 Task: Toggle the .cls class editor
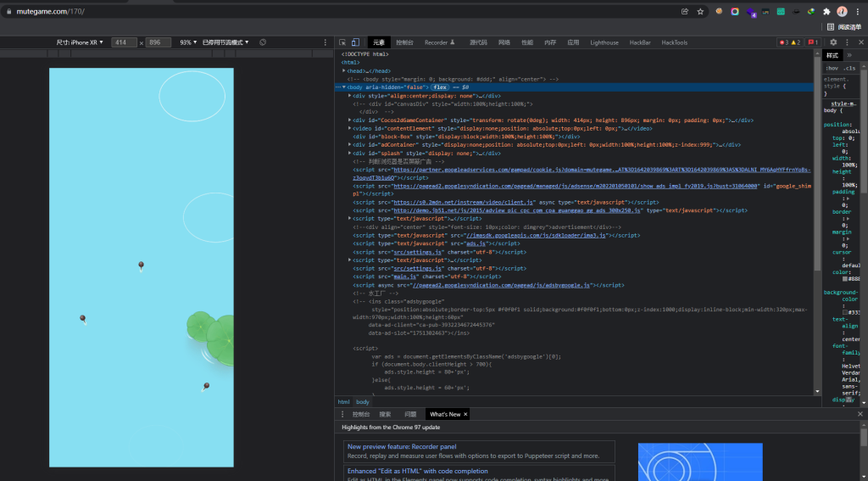click(849, 68)
